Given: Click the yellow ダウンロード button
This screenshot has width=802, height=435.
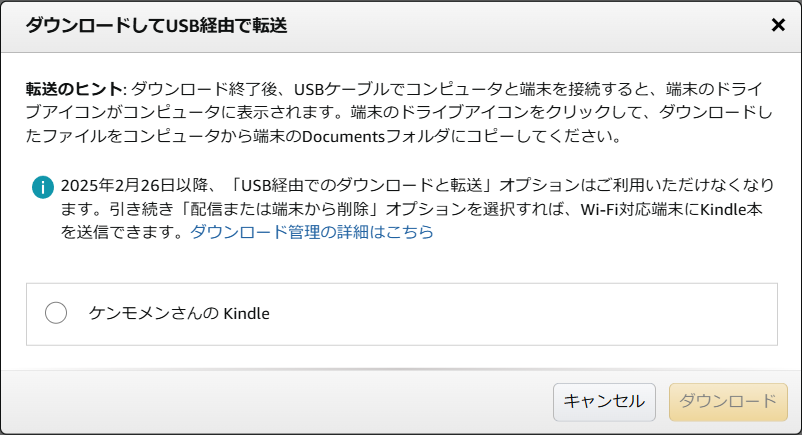Looking at the screenshot, I should coord(728,402).
